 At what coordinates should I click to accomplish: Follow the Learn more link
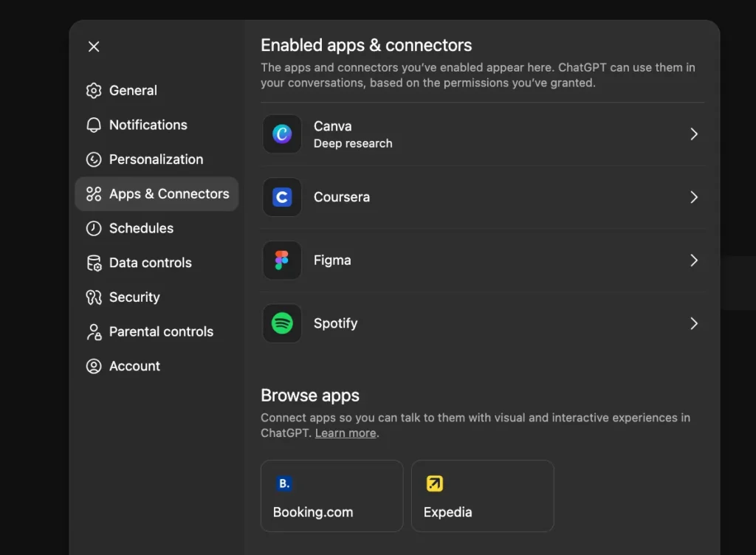[x=346, y=433]
